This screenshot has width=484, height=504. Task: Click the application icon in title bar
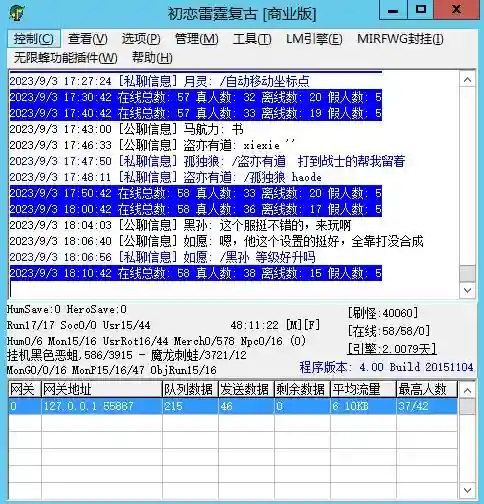17,13
